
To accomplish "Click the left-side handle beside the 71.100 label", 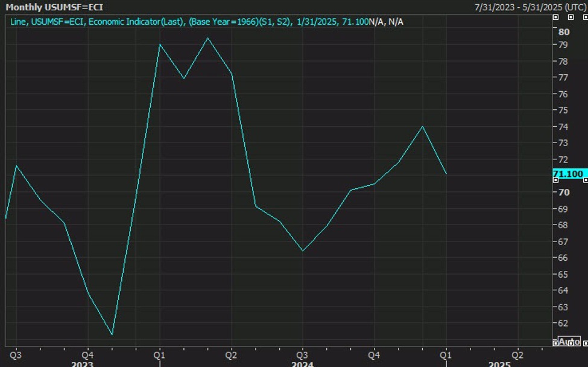I will tap(555, 180).
